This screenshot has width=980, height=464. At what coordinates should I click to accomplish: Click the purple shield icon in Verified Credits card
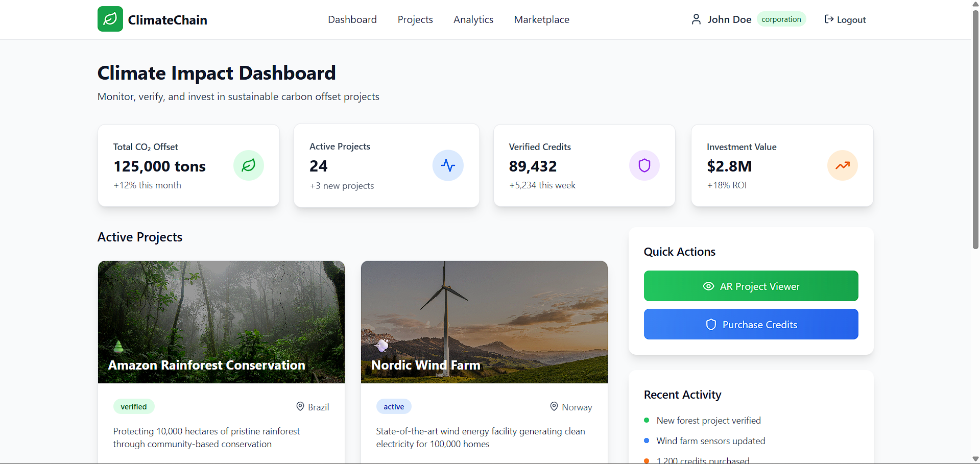[x=644, y=165]
